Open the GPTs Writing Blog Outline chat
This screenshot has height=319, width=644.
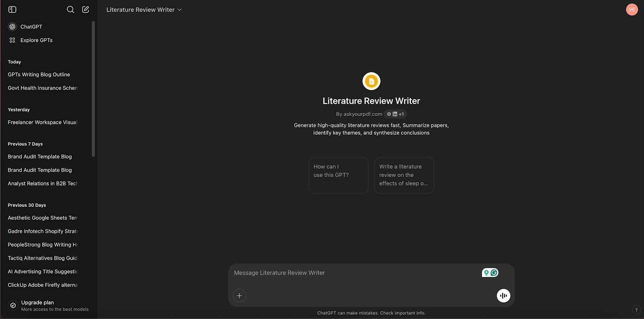39,75
